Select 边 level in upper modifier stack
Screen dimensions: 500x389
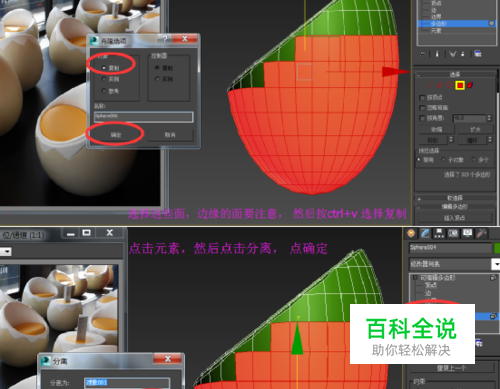click(434, 10)
